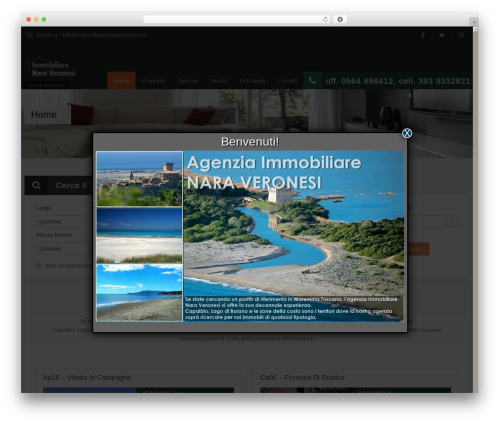Click the email envelope icon in top bar
The height and width of the screenshot is (423, 500).
29,35
